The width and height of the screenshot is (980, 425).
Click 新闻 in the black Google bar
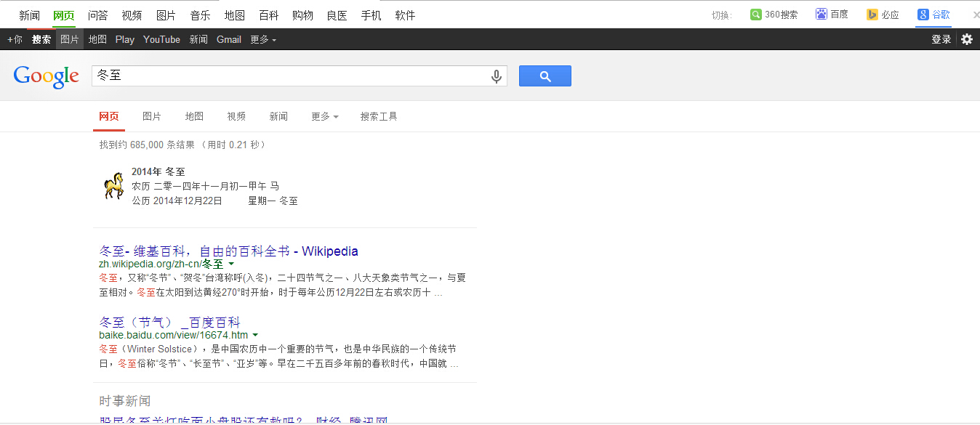pos(198,39)
